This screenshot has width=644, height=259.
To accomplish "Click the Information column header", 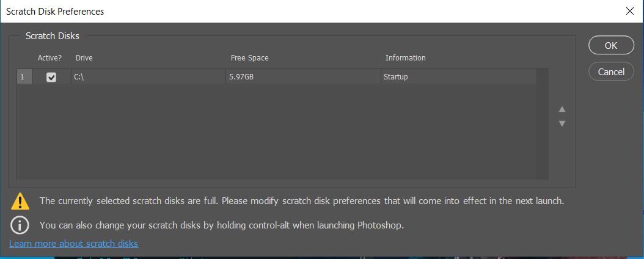I will [x=405, y=58].
